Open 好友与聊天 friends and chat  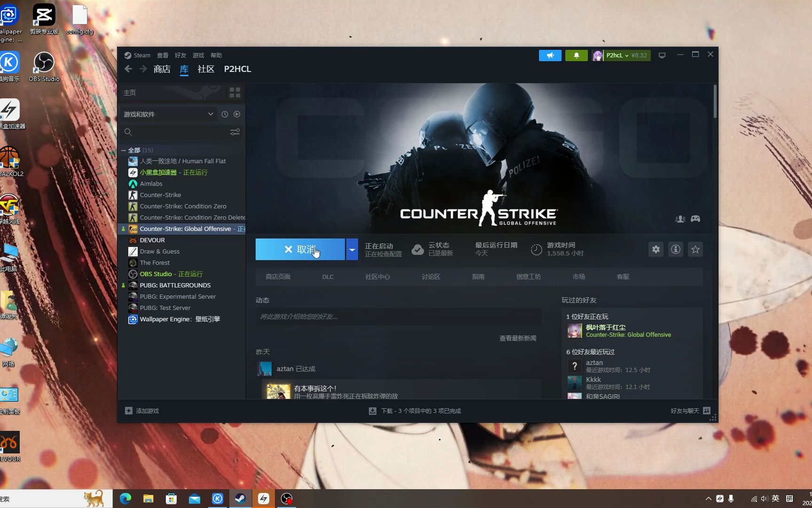tap(690, 411)
